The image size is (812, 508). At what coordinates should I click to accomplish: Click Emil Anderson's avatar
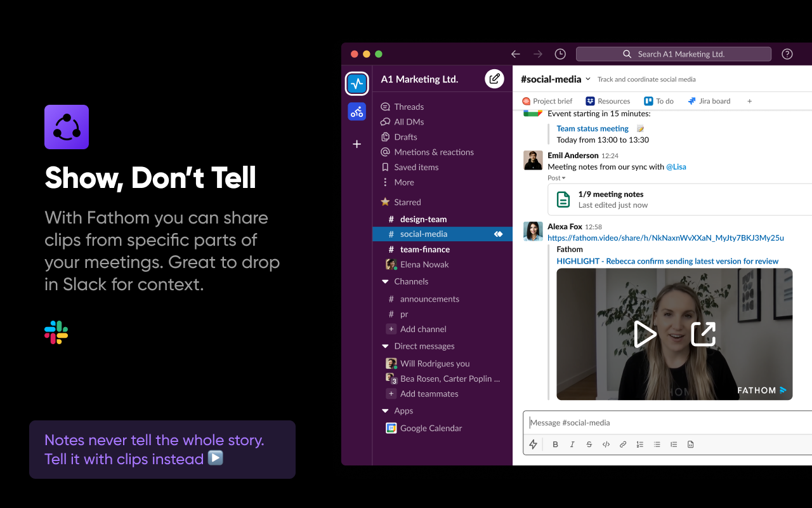(533, 160)
